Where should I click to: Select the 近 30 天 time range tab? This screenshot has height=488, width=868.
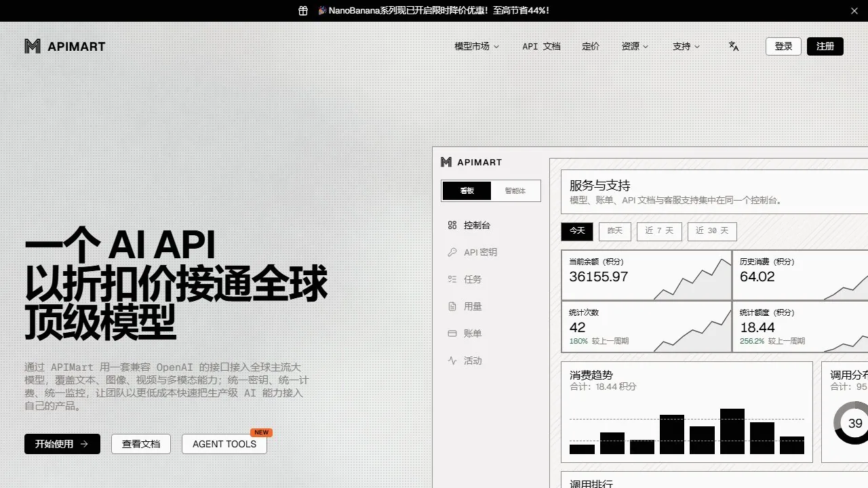[712, 231]
